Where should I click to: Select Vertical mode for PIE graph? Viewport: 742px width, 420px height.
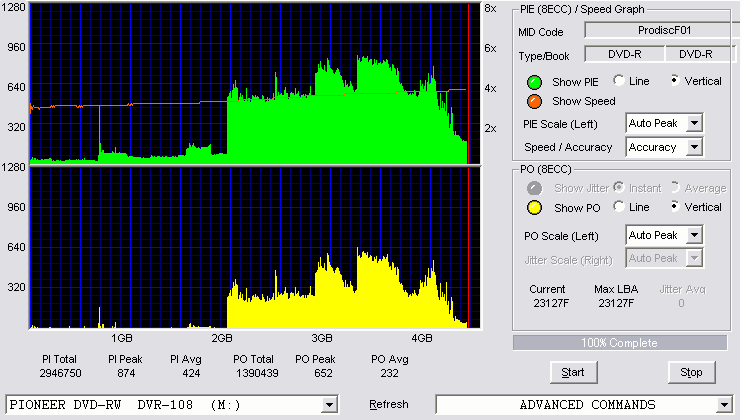675,80
